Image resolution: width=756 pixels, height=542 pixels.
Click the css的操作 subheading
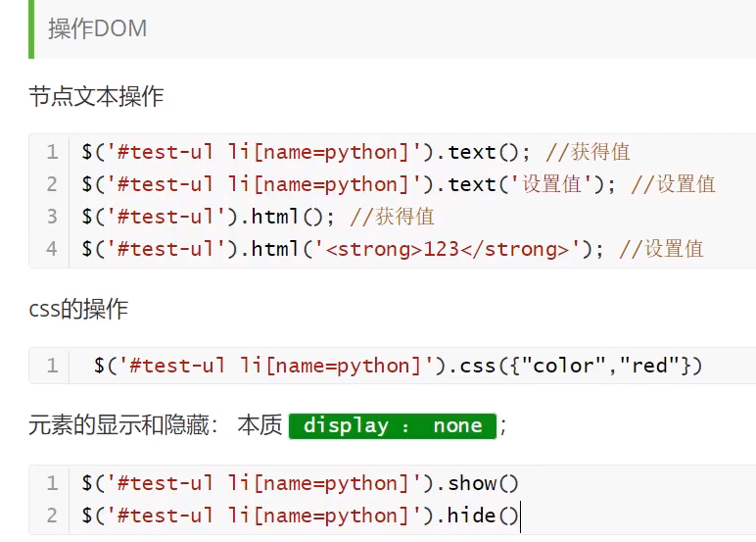(78, 310)
